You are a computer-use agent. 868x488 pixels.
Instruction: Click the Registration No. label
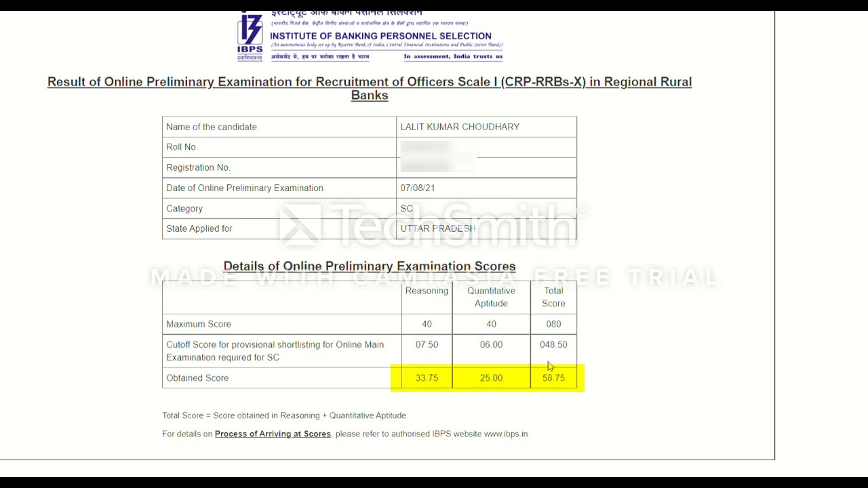198,167
